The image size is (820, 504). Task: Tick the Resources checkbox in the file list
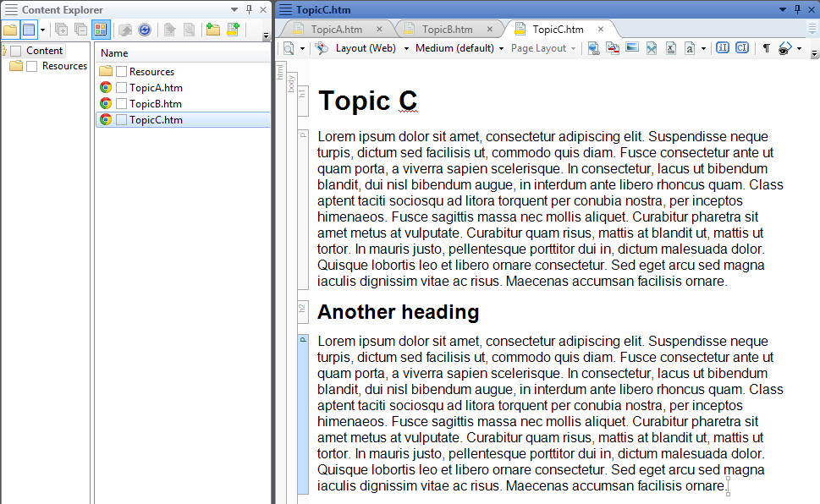[121, 72]
